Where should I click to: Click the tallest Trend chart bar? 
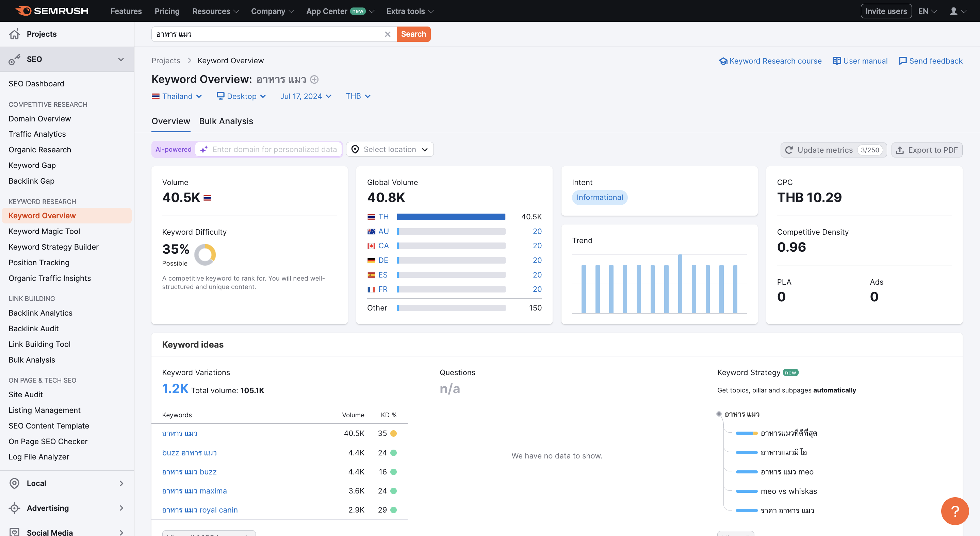click(x=680, y=284)
